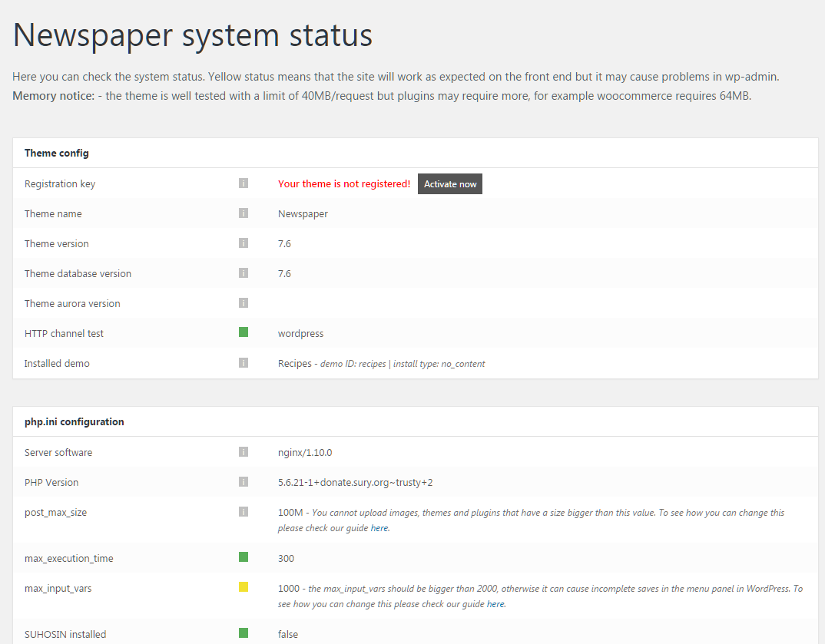Click the 'Theme name' row label

(x=52, y=213)
